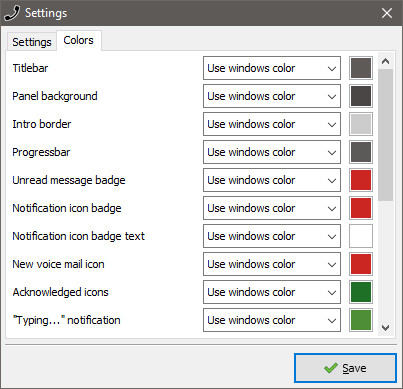Open the Progressbar color dropdown
This screenshot has width=403, height=389.
(x=272, y=152)
